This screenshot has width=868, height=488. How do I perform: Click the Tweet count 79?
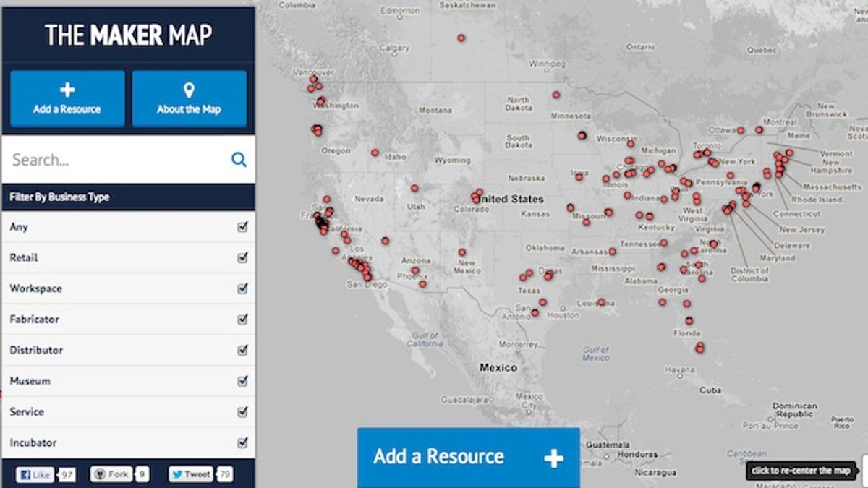(x=224, y=474)
